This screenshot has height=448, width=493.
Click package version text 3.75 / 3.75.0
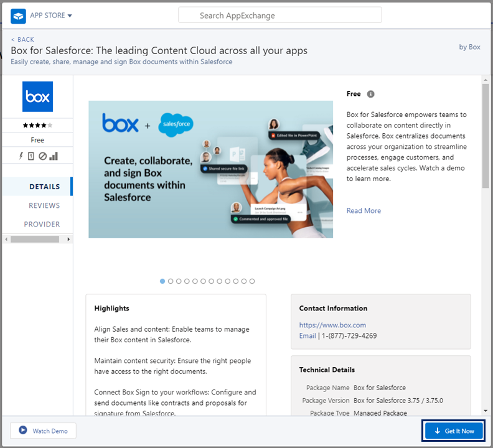tap(425, 401)
